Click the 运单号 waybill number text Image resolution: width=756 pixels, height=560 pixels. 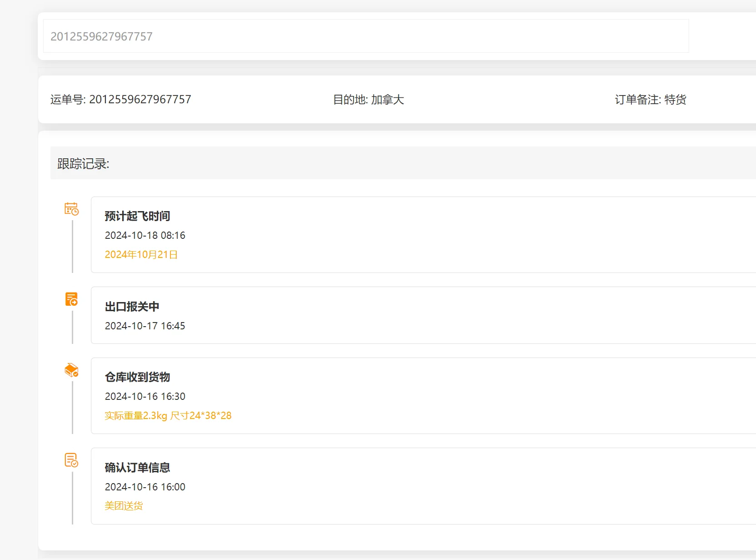point(120,100)
